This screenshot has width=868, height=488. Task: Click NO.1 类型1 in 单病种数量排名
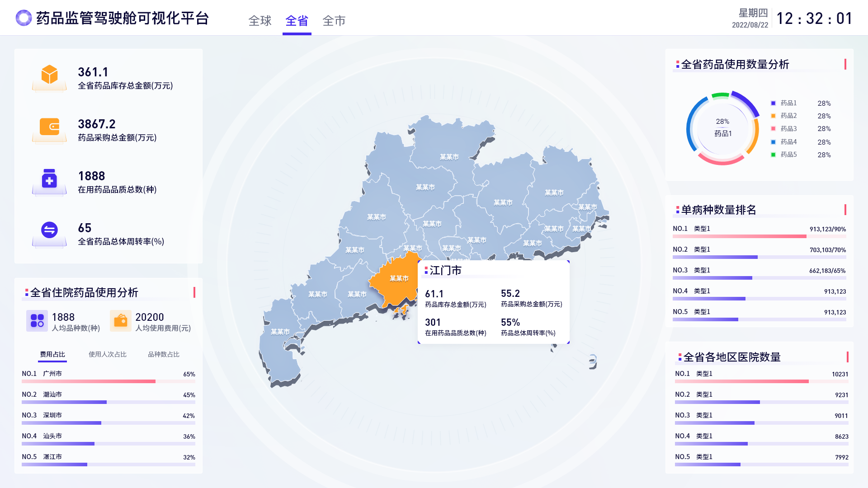(702, 229)
